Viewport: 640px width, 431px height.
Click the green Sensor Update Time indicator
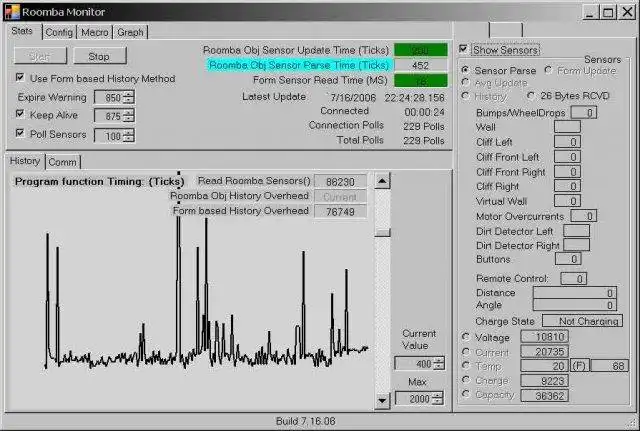[420, 50]
